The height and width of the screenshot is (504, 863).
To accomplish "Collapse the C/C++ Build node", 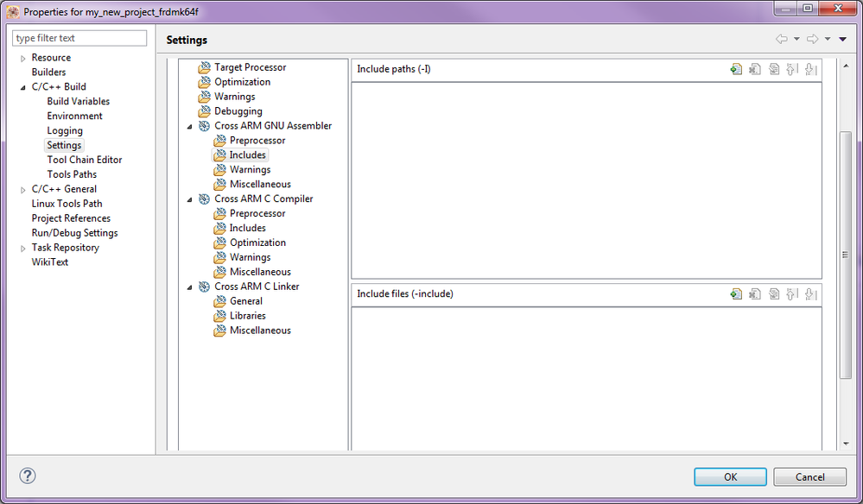I will coord(23,87).
